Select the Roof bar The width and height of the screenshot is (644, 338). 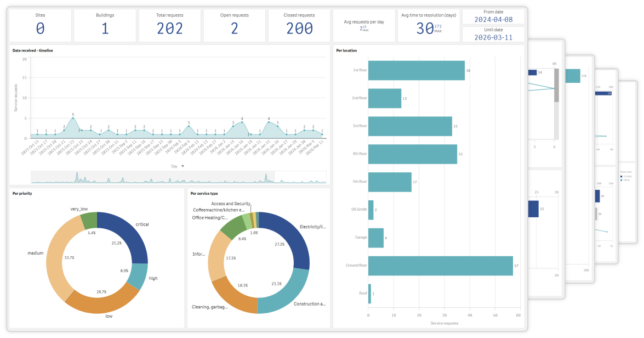coord(369,294)
